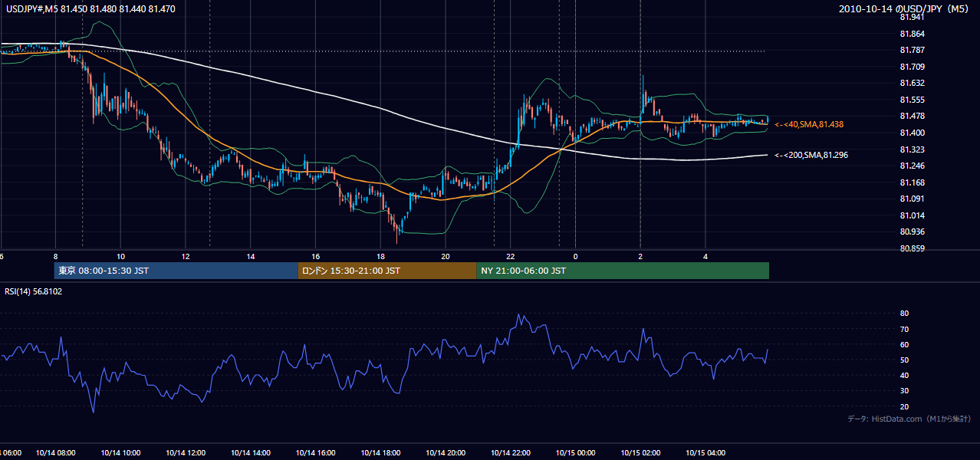Click the RSI 20 level label
The image size is (980, 460).
[904, 406]
